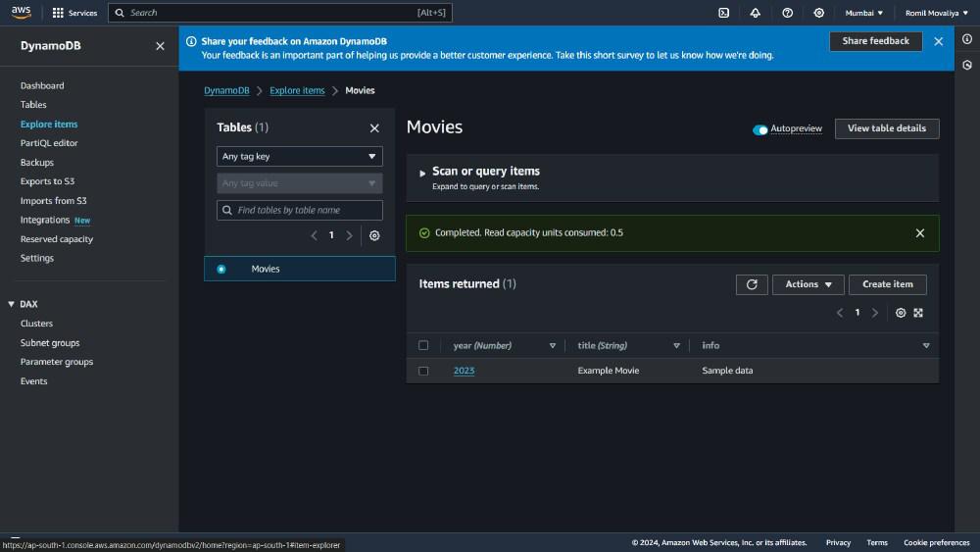This screenshot has height=552, width=980.
Task: Open Reserved capacity in sidebar
Action: click(x=56, y=239)
